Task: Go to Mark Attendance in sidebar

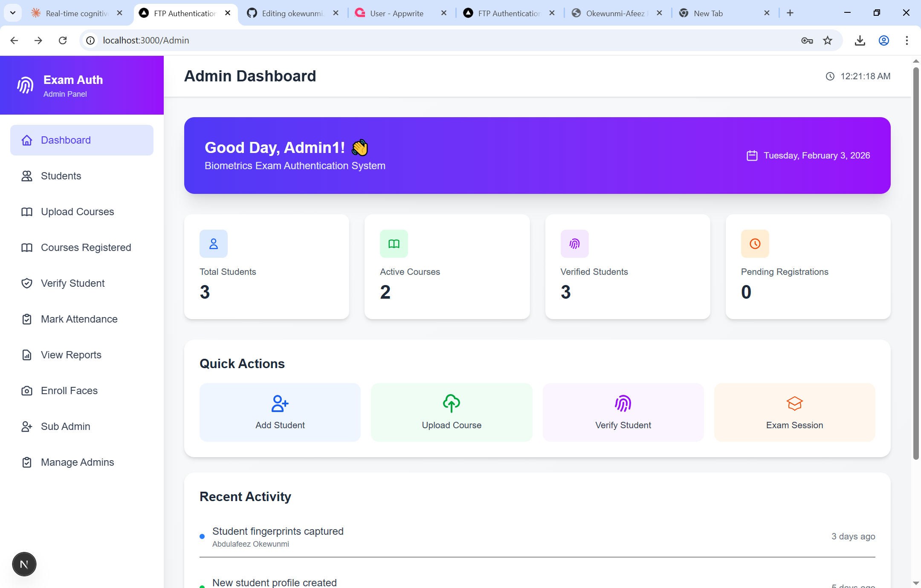Action: pos(79,319)
